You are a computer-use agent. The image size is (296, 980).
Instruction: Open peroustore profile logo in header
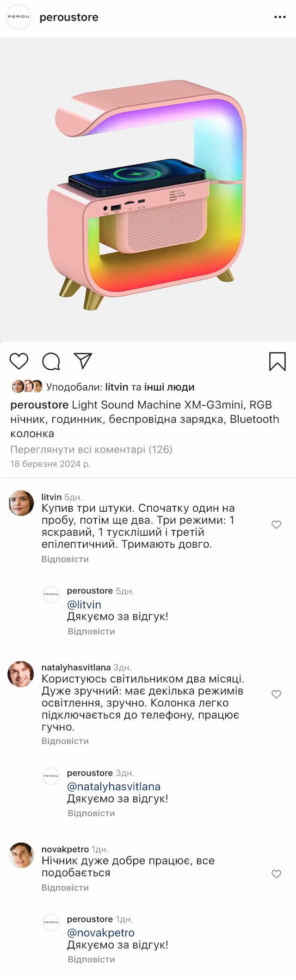coord(18,17)
